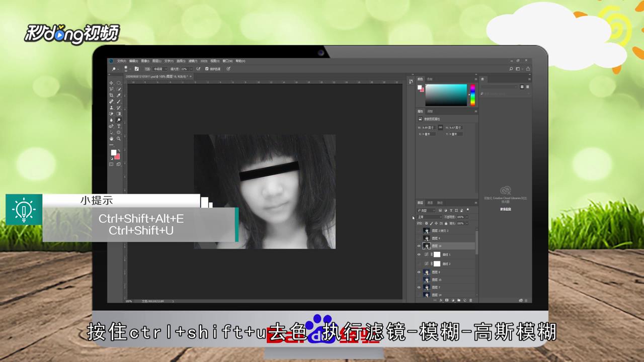Pick a color in the Color panel field
The width and height of the screenshot is (644, 362).
coord(446,95)
